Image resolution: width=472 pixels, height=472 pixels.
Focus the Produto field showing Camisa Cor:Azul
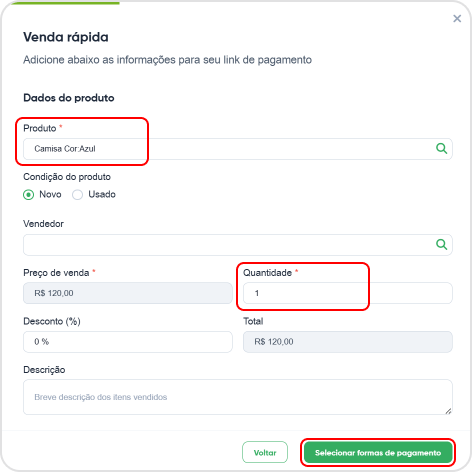238,149
